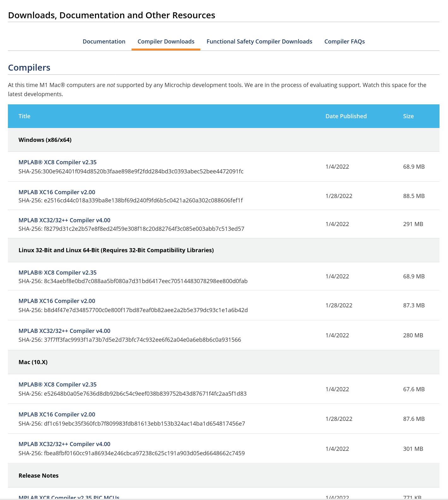The height and width of the screenshot is (500, 448).
Task: Click the SHA-256 hash starting fbea8fbf01
Action: coord(132,453)
